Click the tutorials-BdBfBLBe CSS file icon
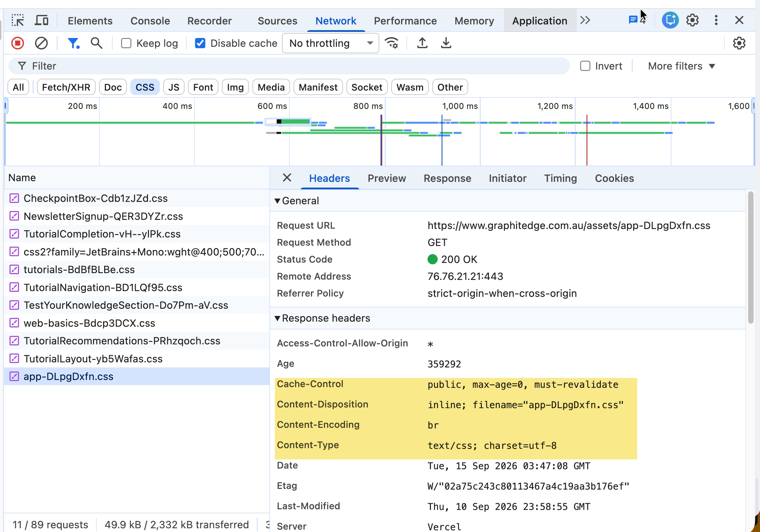This screenshot has height=532, width=760. pyautogui.click(x=14, y=269)
